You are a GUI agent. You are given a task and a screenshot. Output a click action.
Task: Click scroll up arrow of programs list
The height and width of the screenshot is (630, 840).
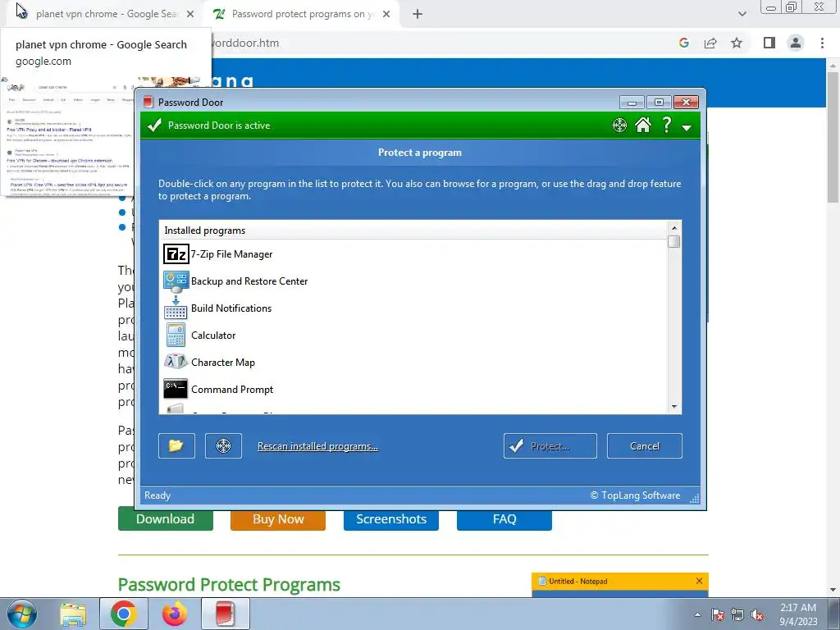674,228
